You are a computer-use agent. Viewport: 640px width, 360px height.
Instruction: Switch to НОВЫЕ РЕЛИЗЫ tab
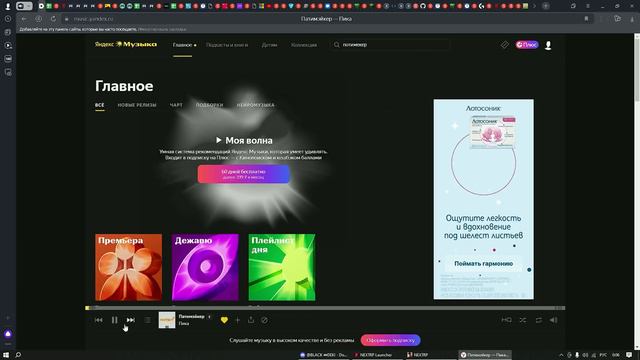(137, 105)
